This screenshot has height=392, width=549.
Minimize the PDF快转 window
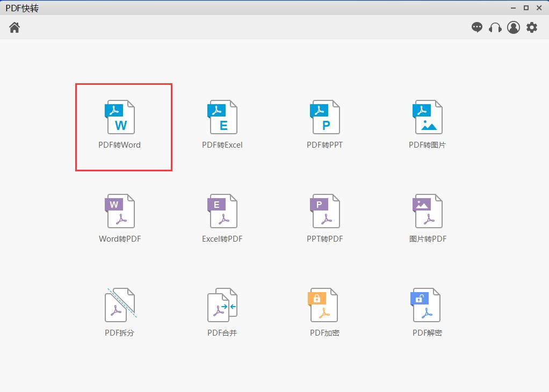514,8
